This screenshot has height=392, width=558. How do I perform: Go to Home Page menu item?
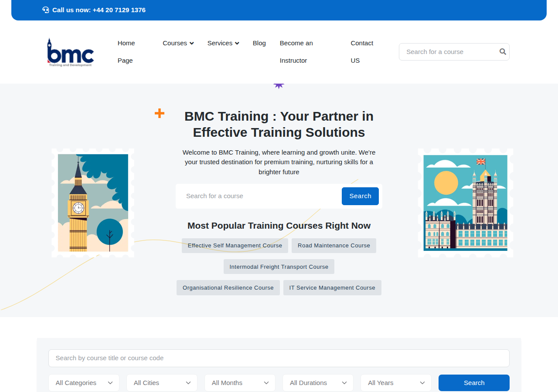[126, 52]
